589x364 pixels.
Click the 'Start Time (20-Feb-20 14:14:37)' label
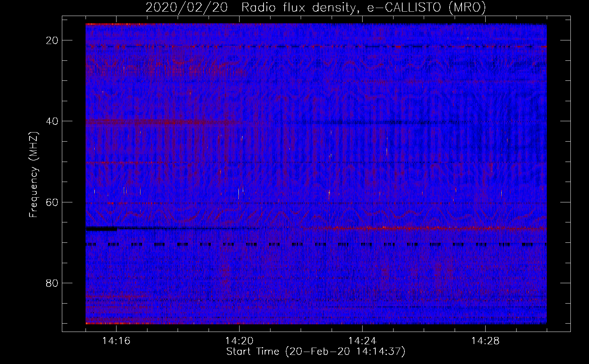pyautogui.click(x=316, y=352)
